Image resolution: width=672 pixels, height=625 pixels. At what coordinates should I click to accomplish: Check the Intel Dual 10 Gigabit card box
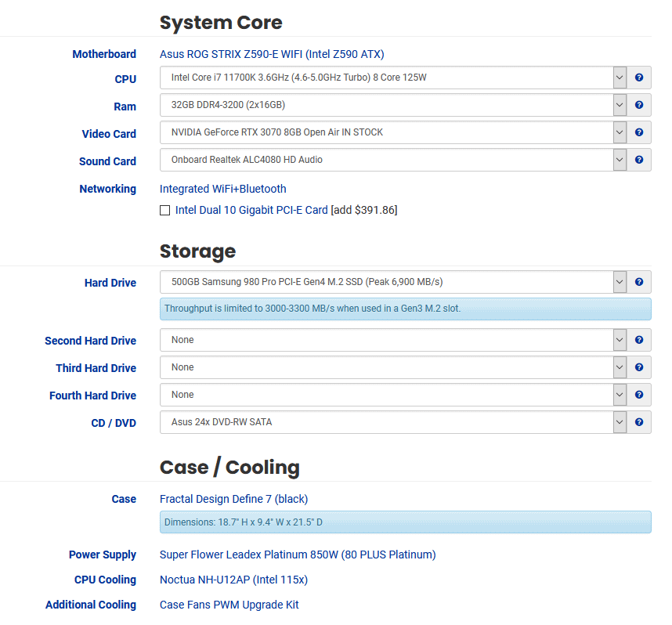coord(164,211)
